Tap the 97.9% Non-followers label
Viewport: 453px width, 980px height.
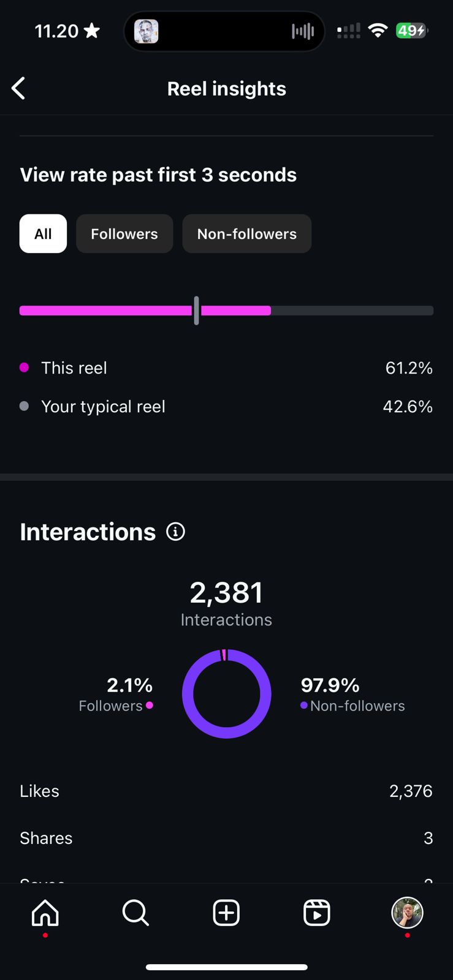tap(352, 694)
